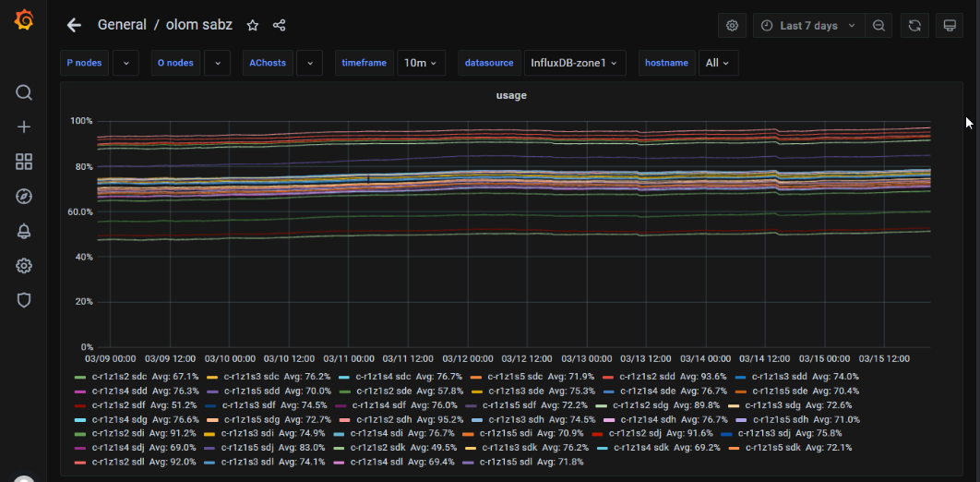Open the Search dashboards magnifier icon
The image size is (980, 482).
[24, 92]
